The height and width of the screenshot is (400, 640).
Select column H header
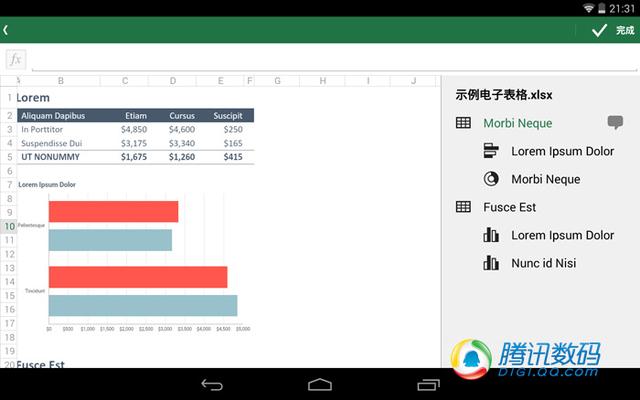[x=322, y=81]
